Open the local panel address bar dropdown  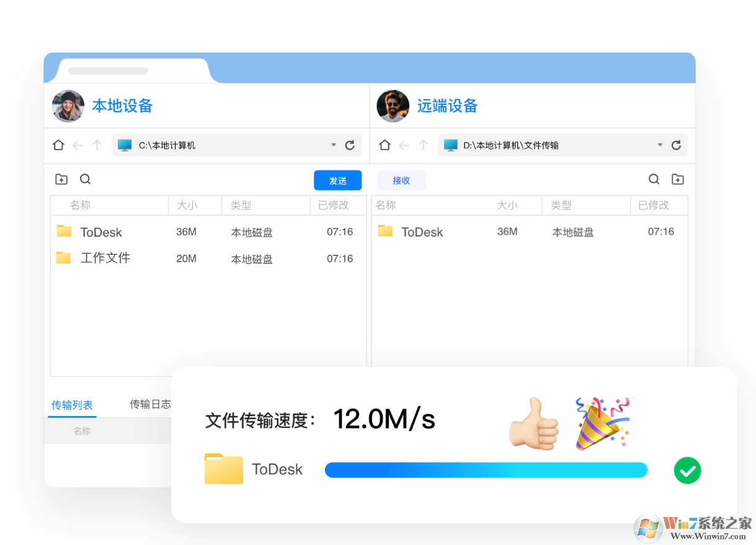pos(334,144)
